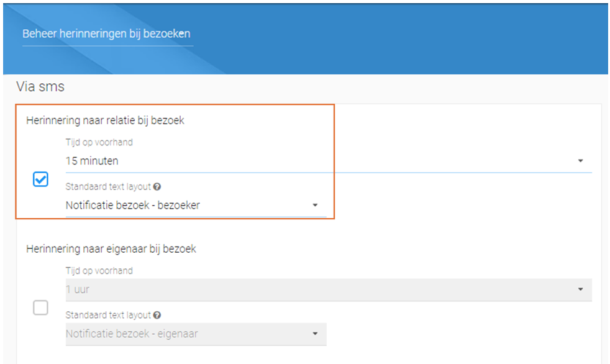Click arrow of the '15 minuten' dropdown
The width and height of the screenshot is (610, 364).
tap(580, 161)
